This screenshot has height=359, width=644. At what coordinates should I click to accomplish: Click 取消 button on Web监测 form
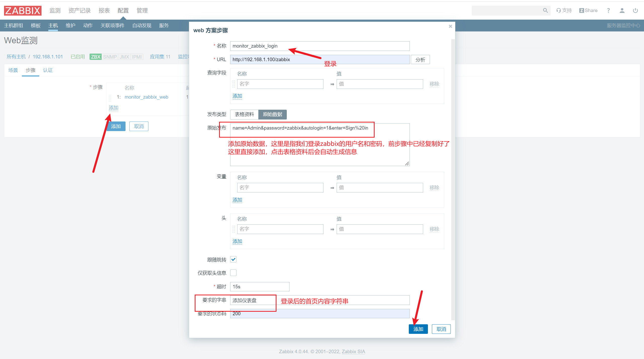point(139,126)
